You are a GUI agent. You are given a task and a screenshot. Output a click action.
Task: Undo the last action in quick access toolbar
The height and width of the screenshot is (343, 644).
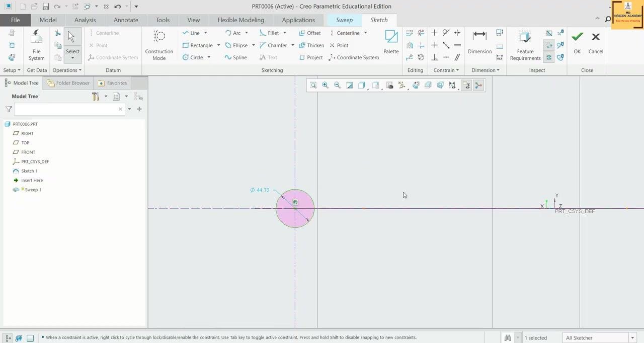click(117, 7)
